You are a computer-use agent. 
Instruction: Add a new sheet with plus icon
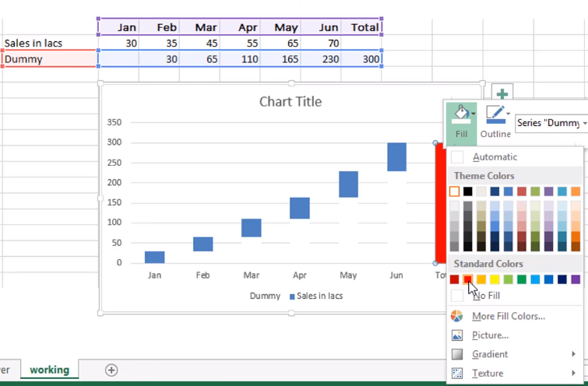(x=111, y=370)
